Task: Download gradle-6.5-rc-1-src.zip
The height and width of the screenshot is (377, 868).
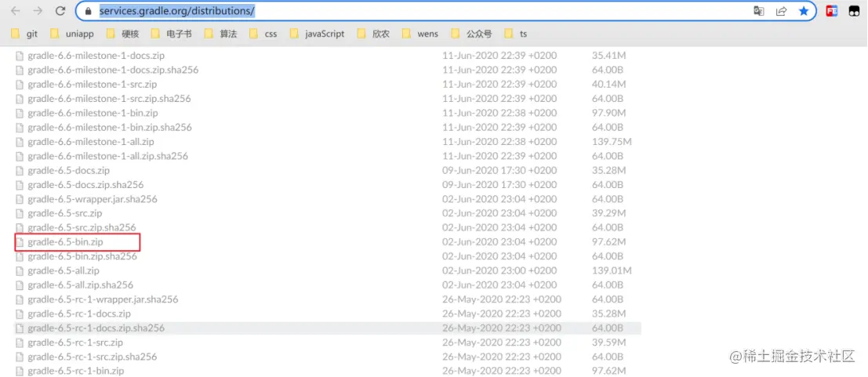Action: tap(75, 343)
